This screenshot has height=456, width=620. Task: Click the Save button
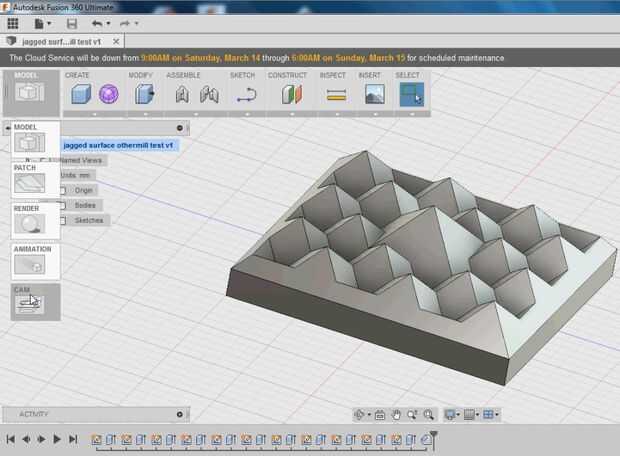71,23
